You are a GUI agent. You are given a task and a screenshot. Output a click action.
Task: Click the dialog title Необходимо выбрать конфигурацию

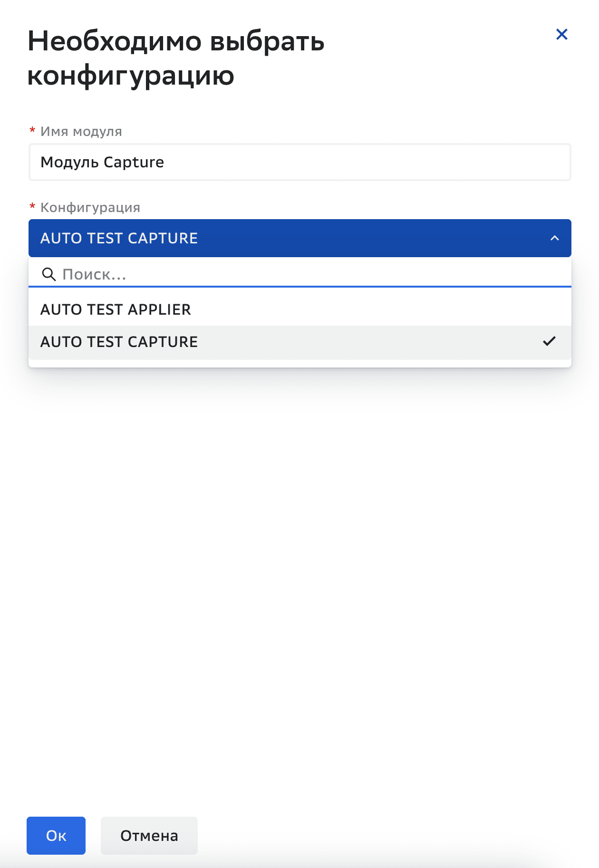pos(176,58)
